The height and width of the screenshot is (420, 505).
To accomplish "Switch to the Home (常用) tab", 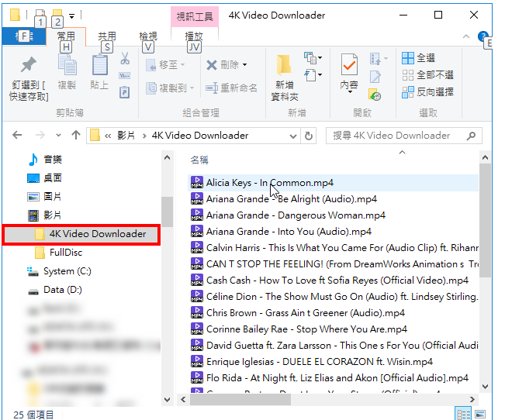I will click(x=66, y=36).
